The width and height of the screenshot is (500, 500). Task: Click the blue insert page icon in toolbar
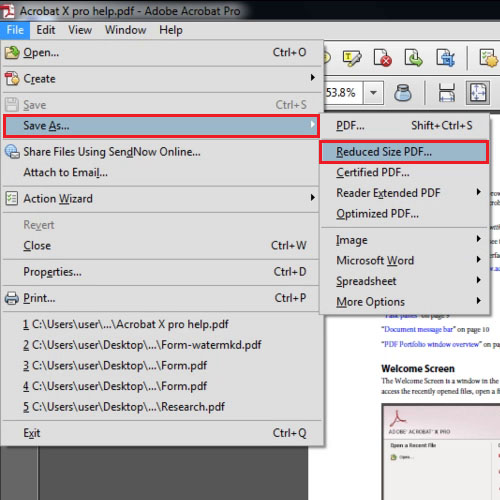tap(446, 58)
